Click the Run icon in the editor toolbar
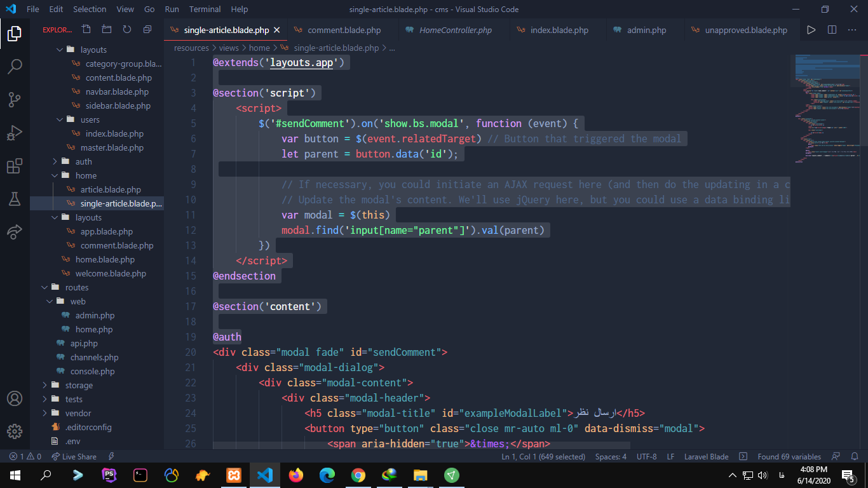The height and width of the screenshot is (488, 868). (x=811, y=30)
